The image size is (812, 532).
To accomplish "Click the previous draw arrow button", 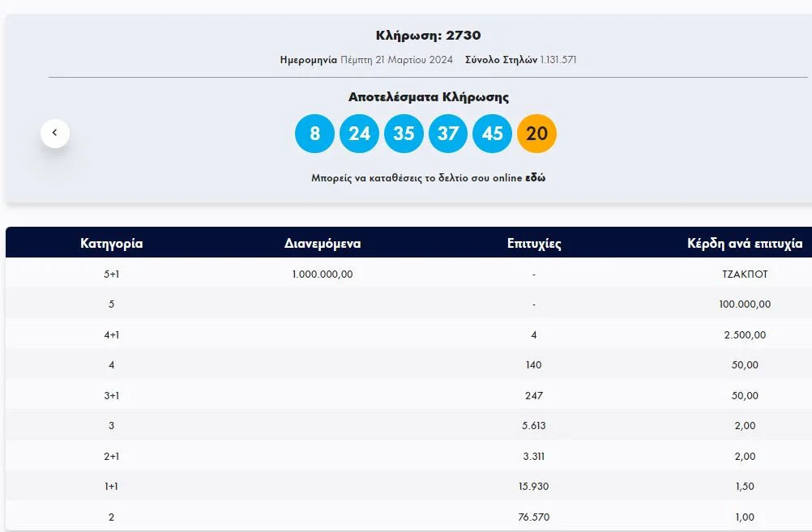I will coord(55,133).
